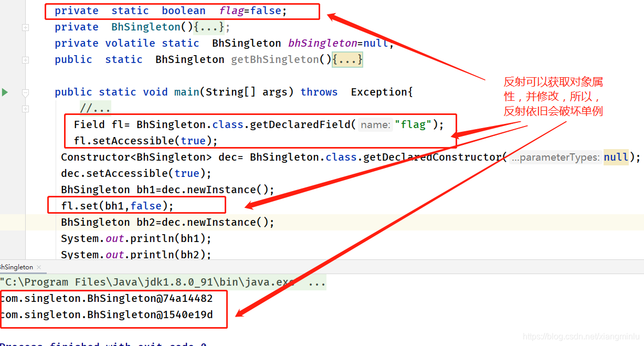Image resolution: width=644 pixels, height=346 pixels.
Task: Click System.out.println(bh2) line
Action: pos(136,255)
